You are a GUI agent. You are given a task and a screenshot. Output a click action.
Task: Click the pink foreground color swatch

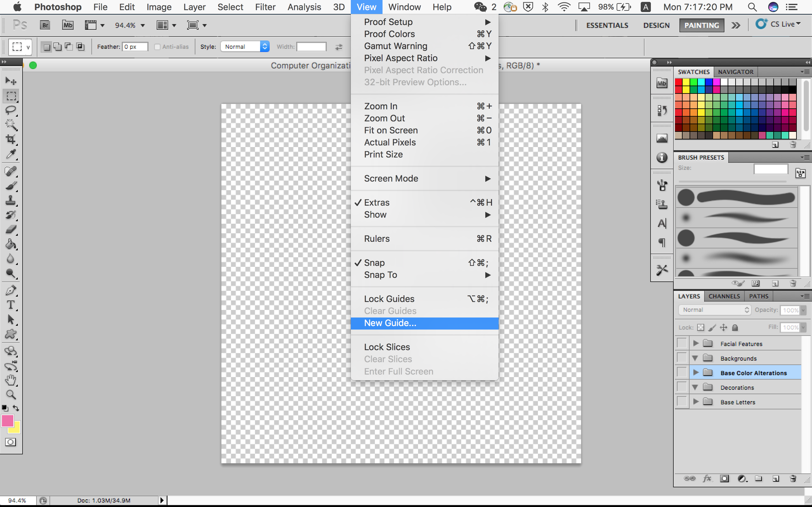point(7,420)
